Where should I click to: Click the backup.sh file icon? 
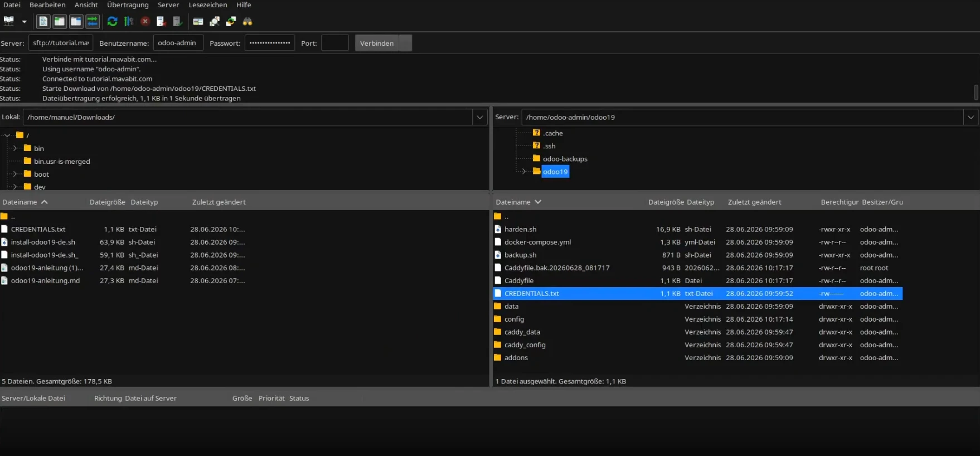[x=498, y=255]
